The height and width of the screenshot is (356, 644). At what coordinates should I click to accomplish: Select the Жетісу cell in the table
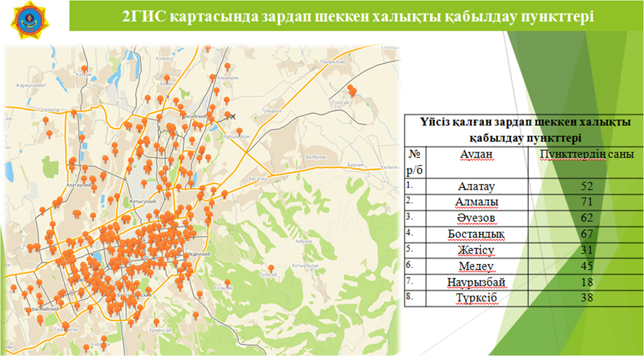click(x=476, y=250)
